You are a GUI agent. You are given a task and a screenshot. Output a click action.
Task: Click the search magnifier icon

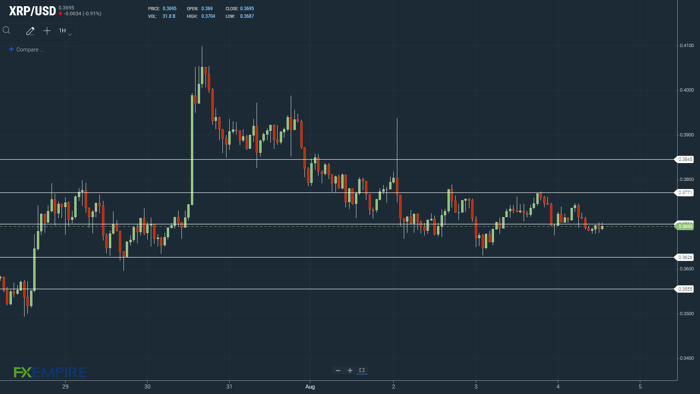(6, 30)
